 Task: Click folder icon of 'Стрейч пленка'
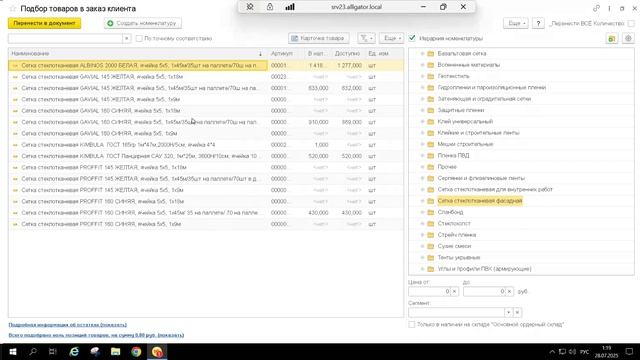point(430,235)
